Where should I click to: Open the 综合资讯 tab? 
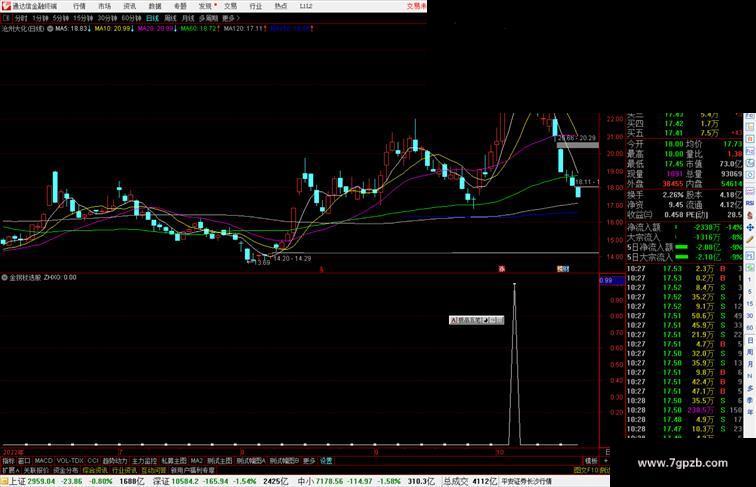point(95,470)
